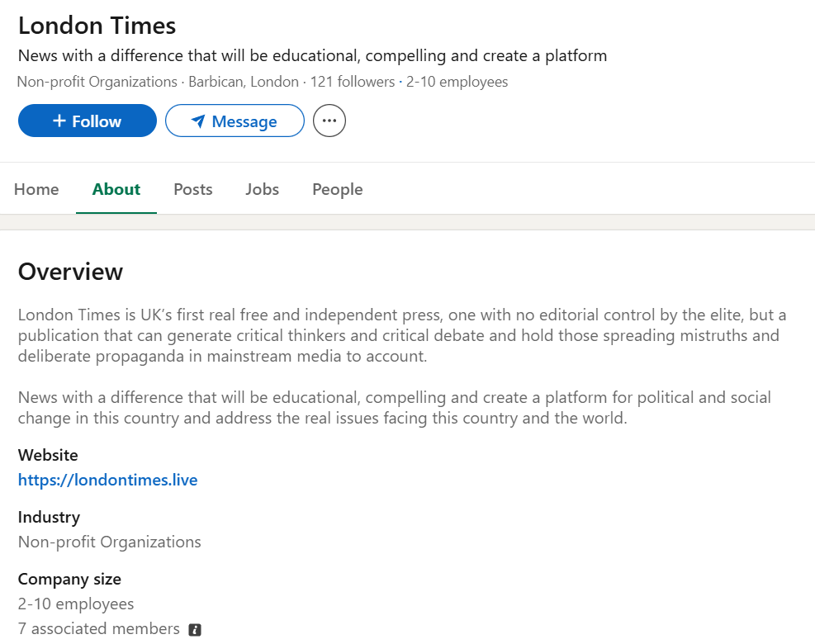Open the londontimes.live website link

point(107,480)
